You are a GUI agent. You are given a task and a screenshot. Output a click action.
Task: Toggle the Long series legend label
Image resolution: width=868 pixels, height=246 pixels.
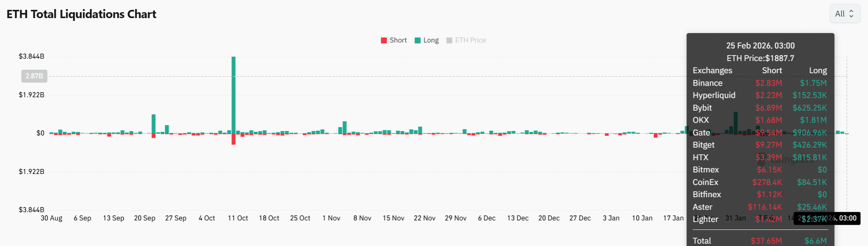click(431, 40)
